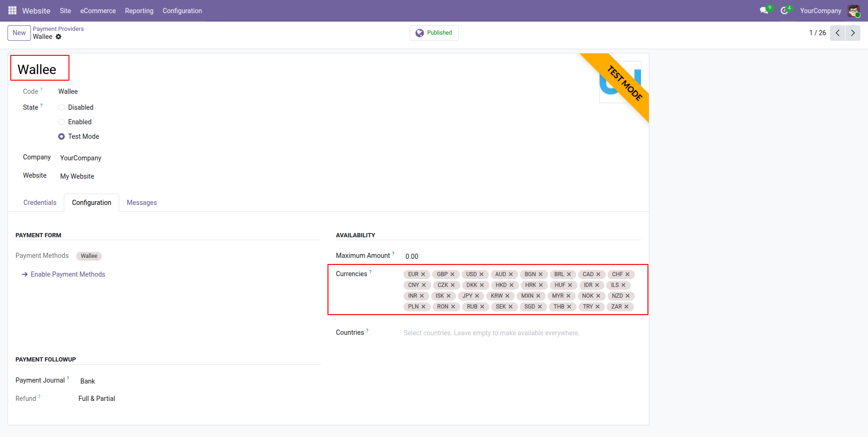868x437 pixels.
Task: Remove the JPY currency tag
Action: pyautogui.click(x=477, y=296)
